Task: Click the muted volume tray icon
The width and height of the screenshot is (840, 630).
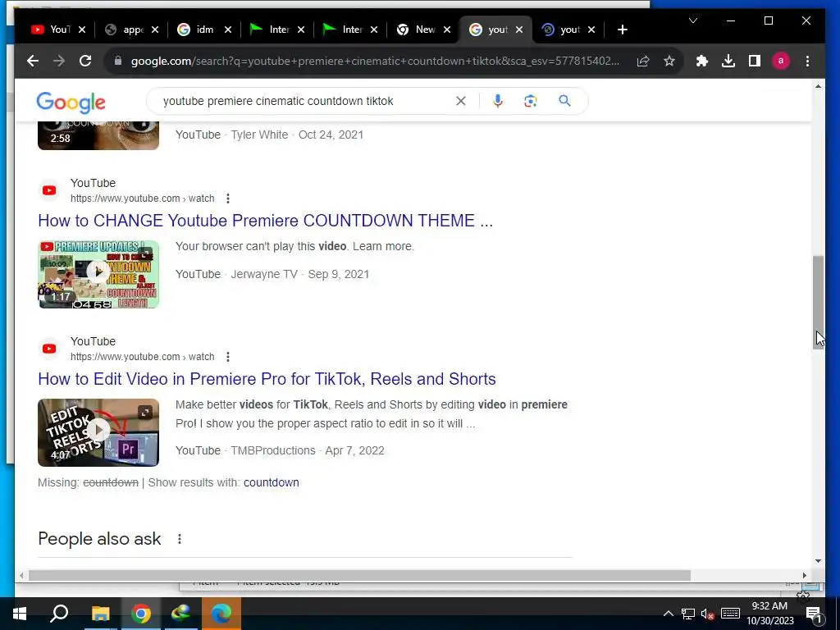Action: pyautogui.click(x=707, y=614)
